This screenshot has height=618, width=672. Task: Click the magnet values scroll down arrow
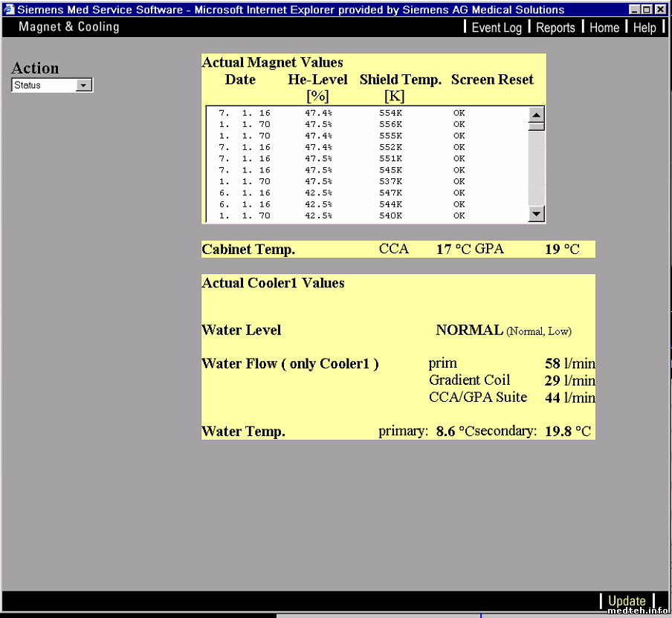click(536, 214)
